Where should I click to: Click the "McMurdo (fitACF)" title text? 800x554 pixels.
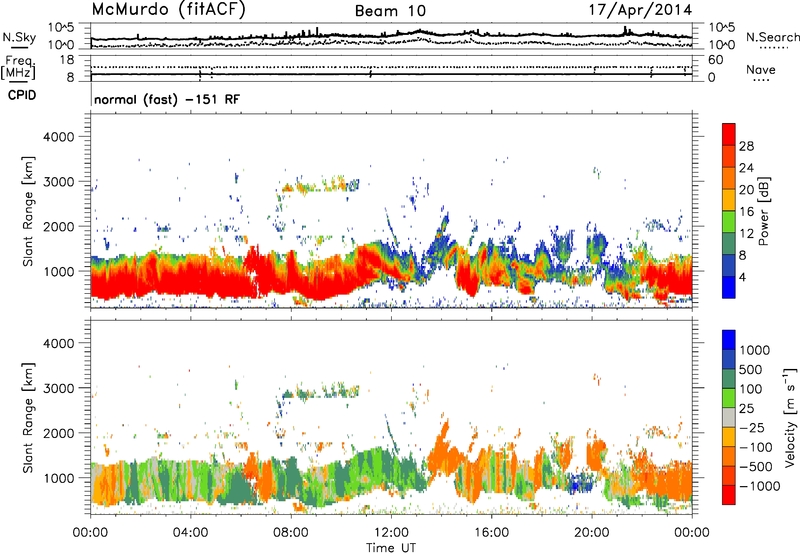(168, 10)
